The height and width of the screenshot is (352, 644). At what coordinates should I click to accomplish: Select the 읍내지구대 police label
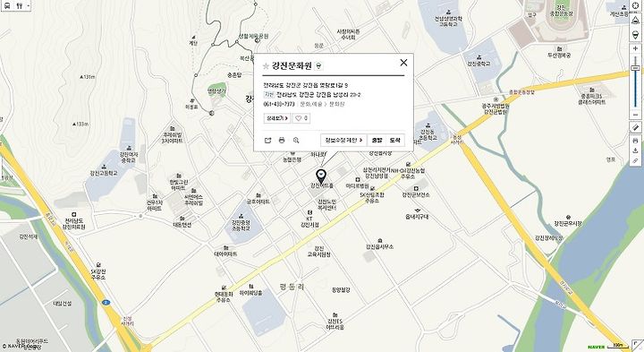pyautogui.click(x=417, y=216)
